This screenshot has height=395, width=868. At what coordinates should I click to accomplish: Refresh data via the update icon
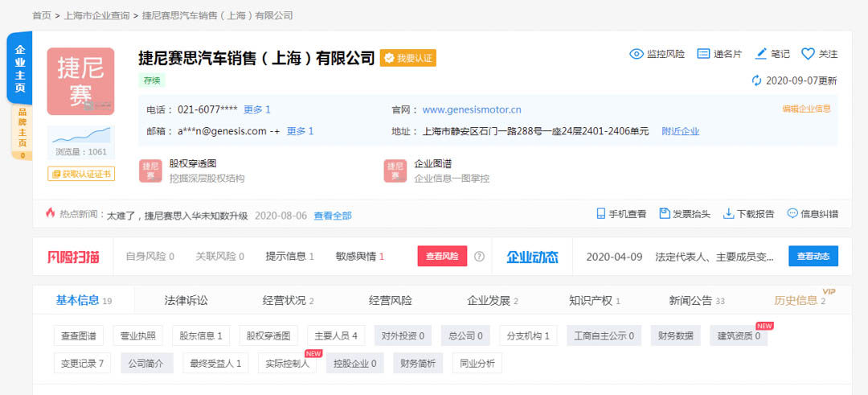click(756, 80)
